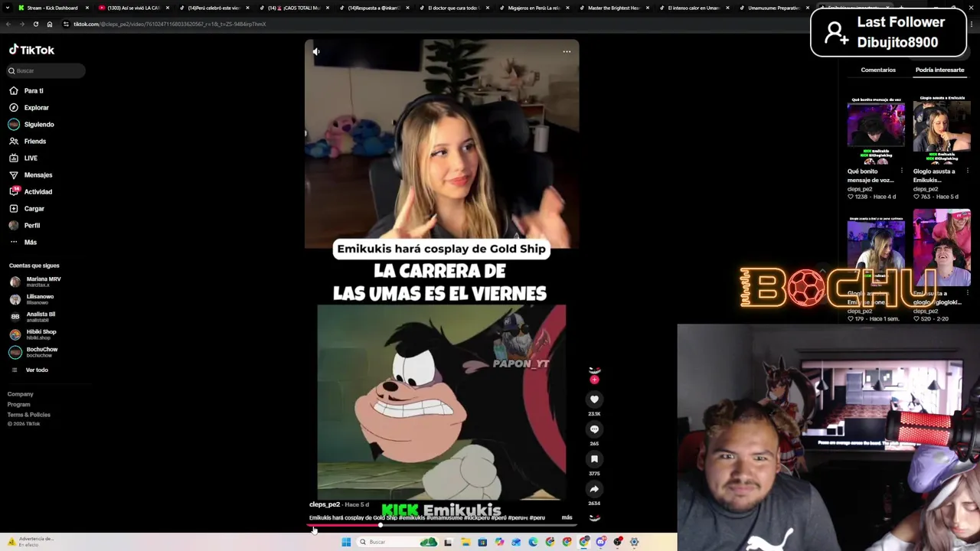The width and height of the screenshot is (980, 551).
Task: Open the Company footer link
Action: tap(21, 394)
